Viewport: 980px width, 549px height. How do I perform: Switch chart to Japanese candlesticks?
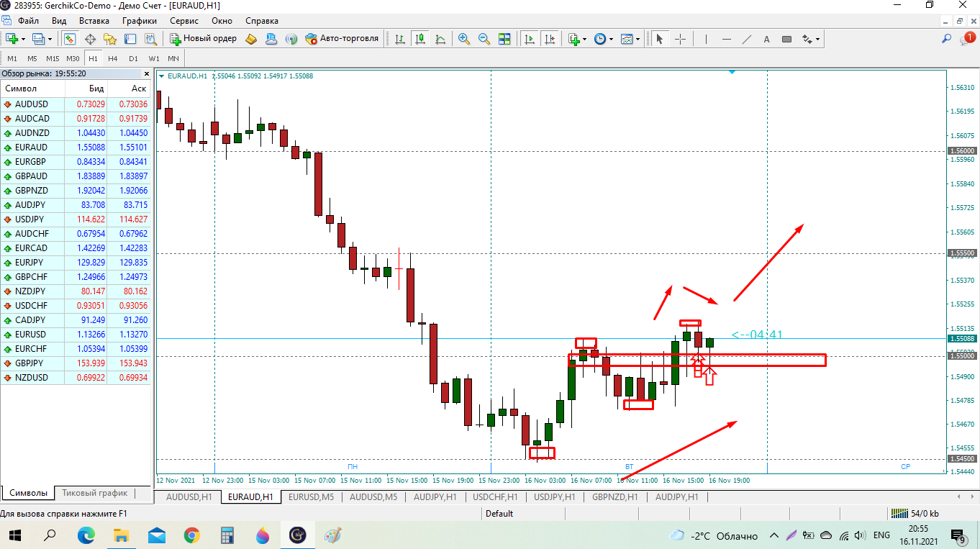point(419,38)
